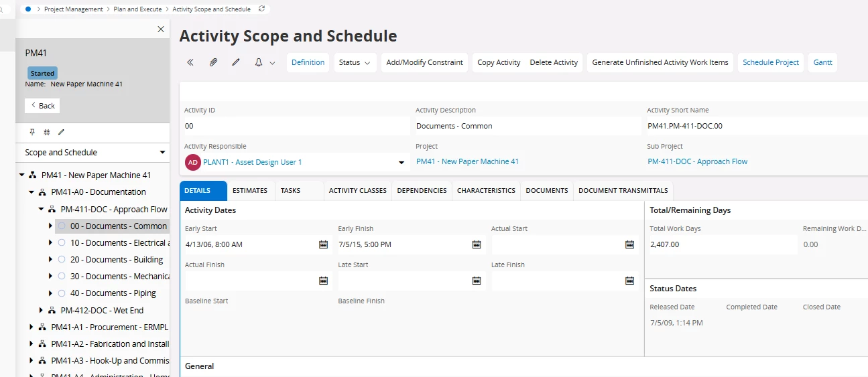Viewport: 868px width, 377px height.
Task: Expand 00 - Documents - Common node
Action: point(51,226)
